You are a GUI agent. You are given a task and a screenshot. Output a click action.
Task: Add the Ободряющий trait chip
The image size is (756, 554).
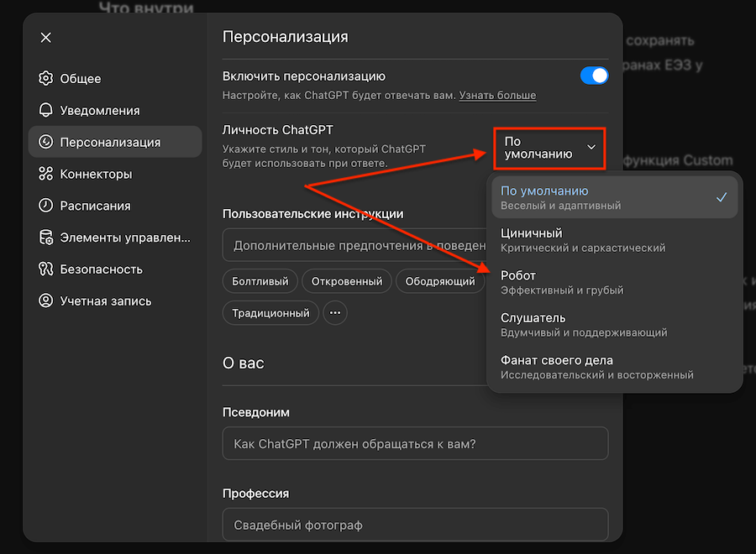tap(440, 281)
